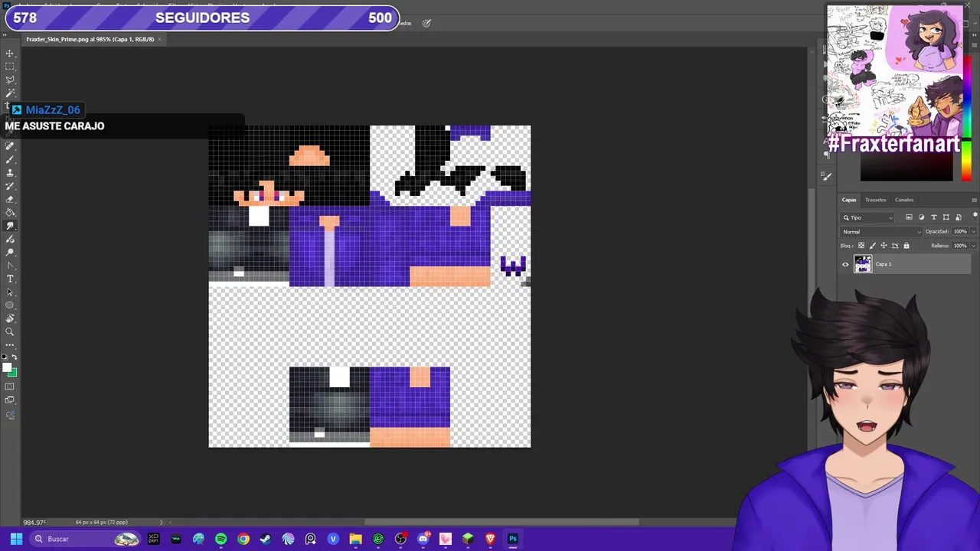Select the Clone Stamp tool
The width and height of the screenshot is (980, 551).
10,173
